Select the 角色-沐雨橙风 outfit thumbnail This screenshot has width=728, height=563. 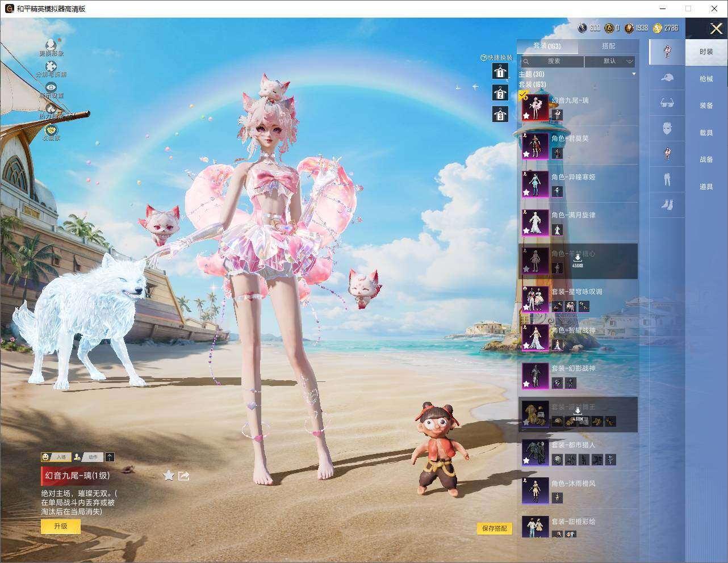click(x=535, y=490)
